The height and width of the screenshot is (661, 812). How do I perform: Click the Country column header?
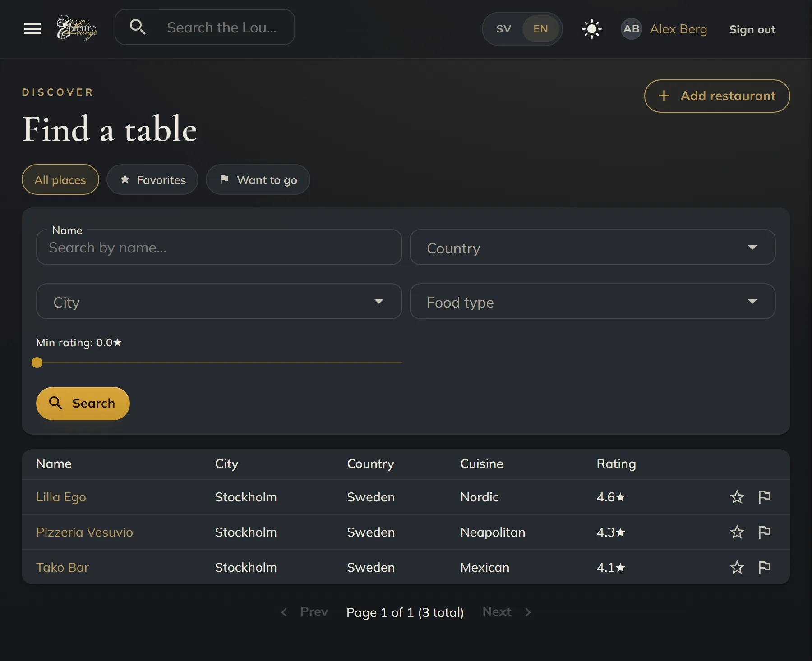tap(370, 464)
